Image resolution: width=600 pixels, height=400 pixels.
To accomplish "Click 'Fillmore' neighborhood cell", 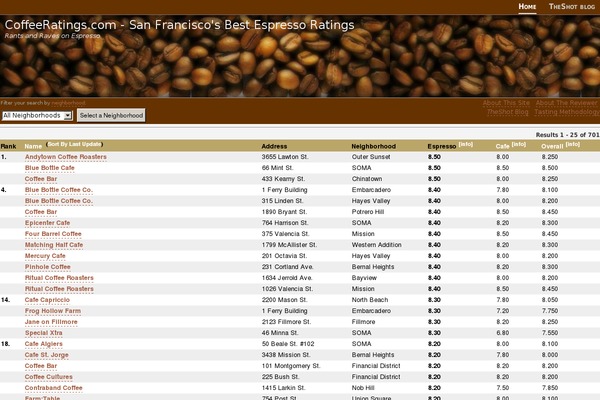I will 363,322.
